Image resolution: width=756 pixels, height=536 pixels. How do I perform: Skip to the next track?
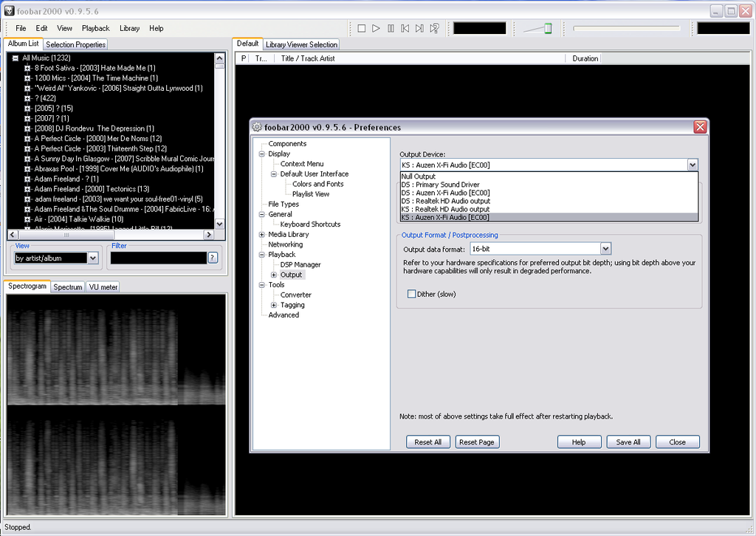pos(419,29)
